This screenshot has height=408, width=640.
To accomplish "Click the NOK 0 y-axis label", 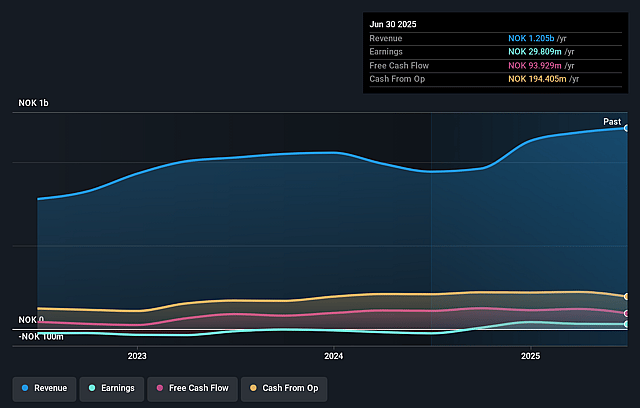I will (30, 319).
